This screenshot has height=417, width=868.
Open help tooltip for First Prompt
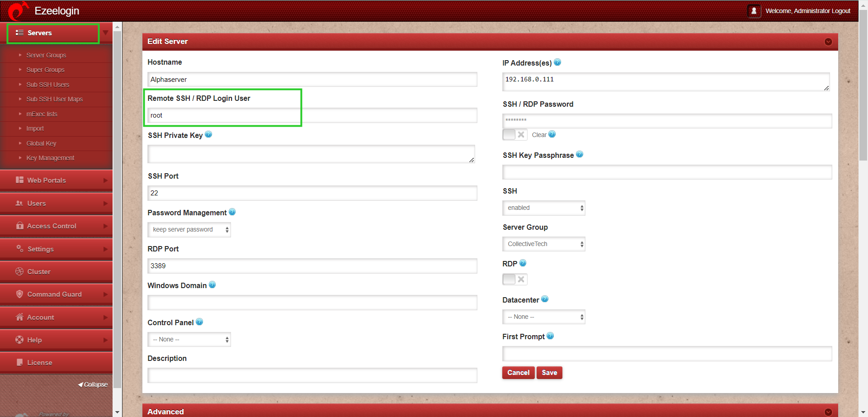click(x=550, y=336)
